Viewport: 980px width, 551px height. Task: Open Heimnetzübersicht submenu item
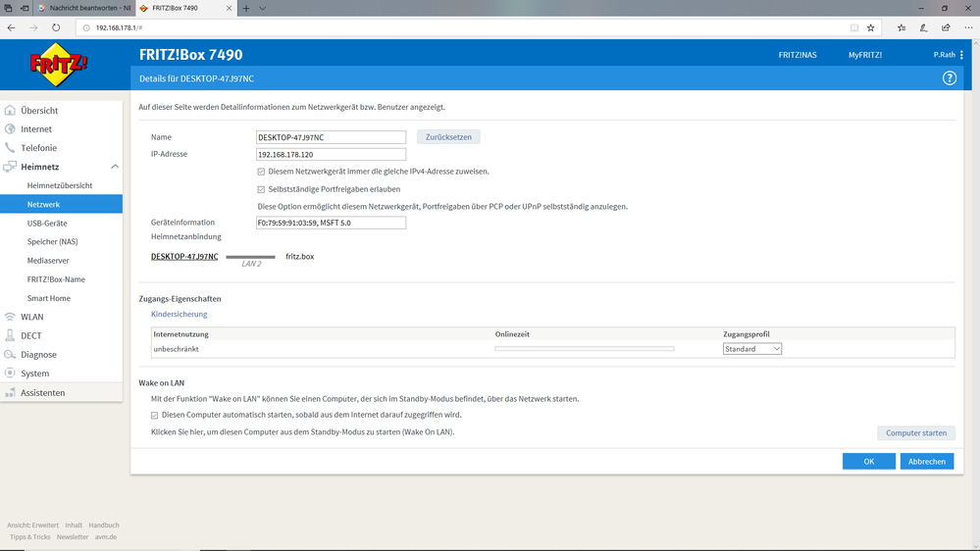[x=61, y=185]
